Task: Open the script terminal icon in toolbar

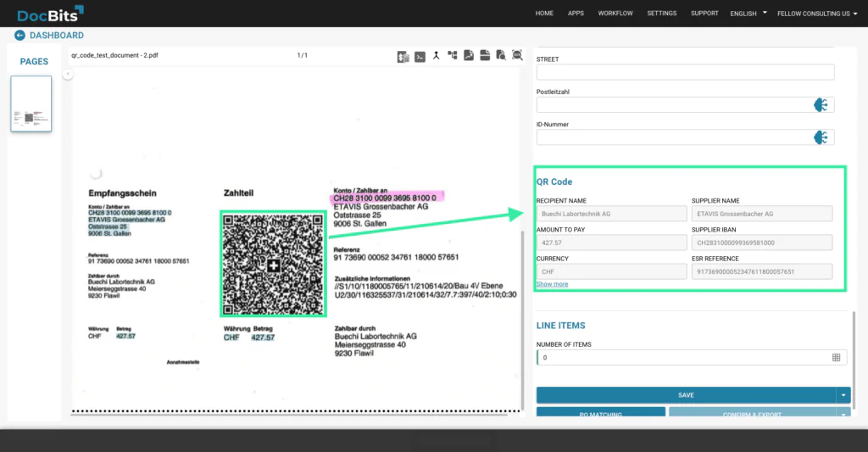Action: pyautogui.click(x=420, y=57)
